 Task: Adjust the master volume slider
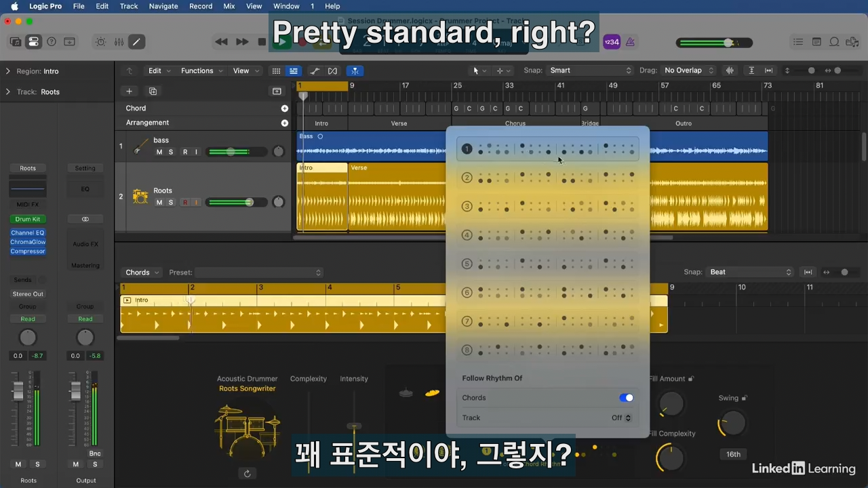(x=714, y=43)
